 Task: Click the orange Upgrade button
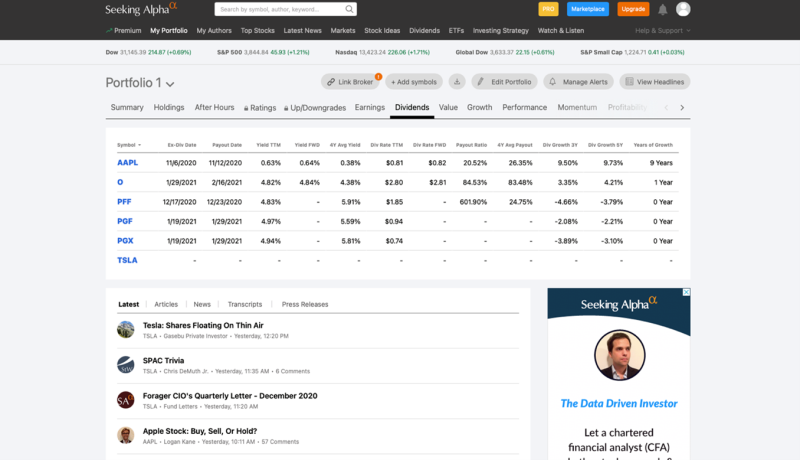pyautogui.click(x=633, y=9)
